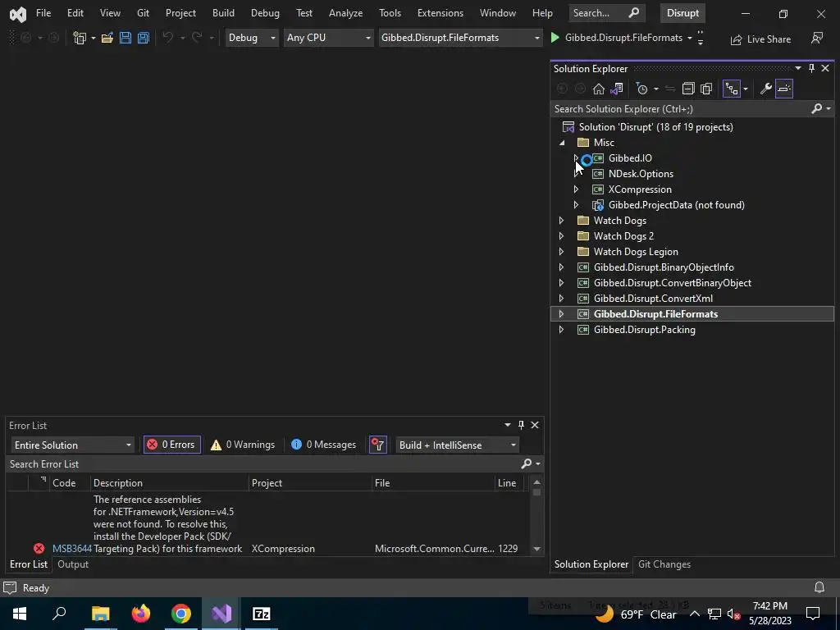
Task: Click the Open File folder icon
Action: [x=107, y=38]
